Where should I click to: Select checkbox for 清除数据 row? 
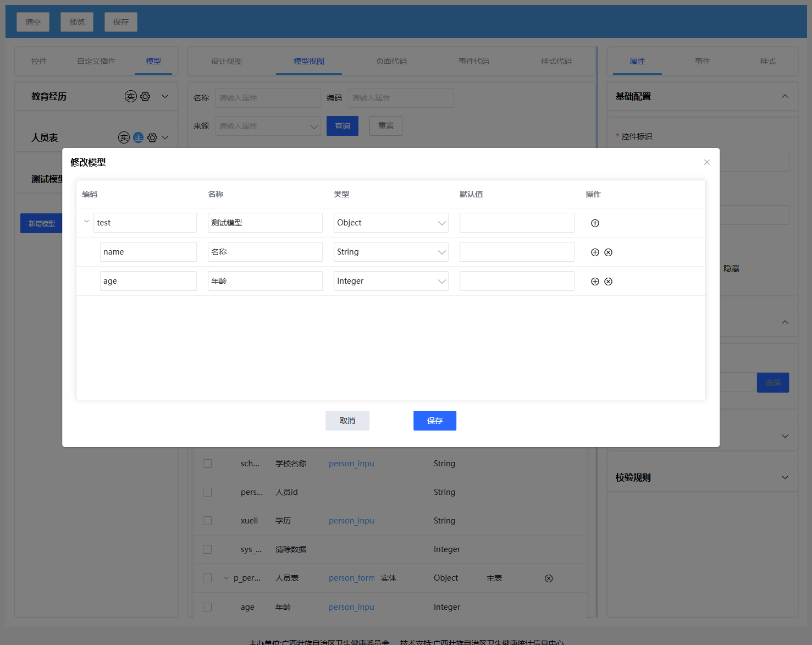click(207, 549)
